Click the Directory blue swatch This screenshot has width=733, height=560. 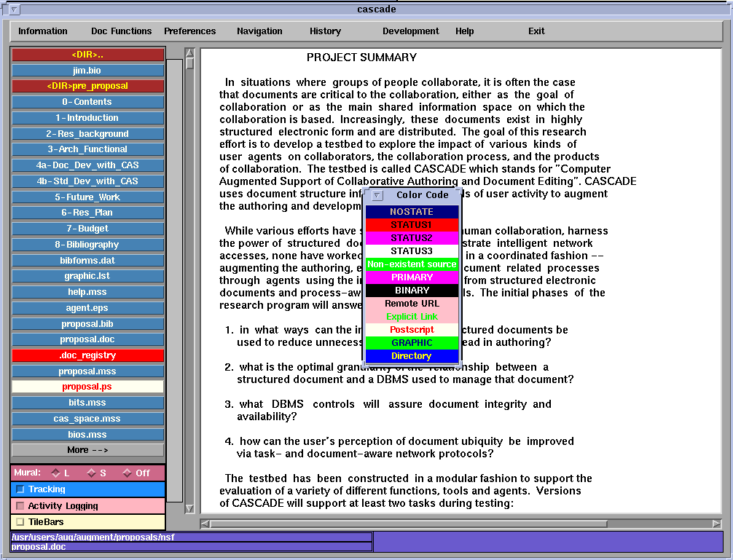(x=412, y=355)
